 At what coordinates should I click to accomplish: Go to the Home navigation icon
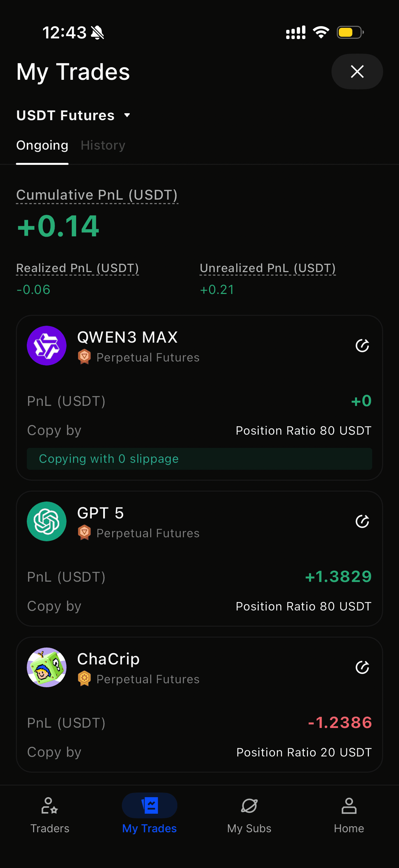point(349,806)
